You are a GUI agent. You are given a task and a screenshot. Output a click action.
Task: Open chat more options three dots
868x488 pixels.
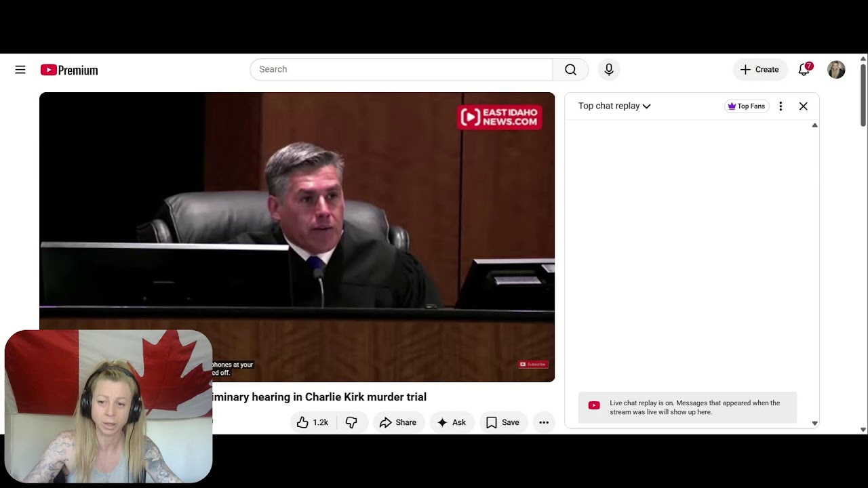pos(781,106)
